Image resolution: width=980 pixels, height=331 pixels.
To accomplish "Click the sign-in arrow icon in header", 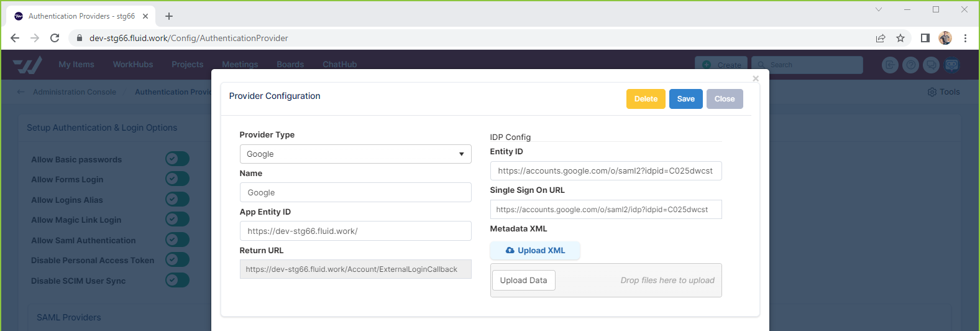I will point(890,65).
